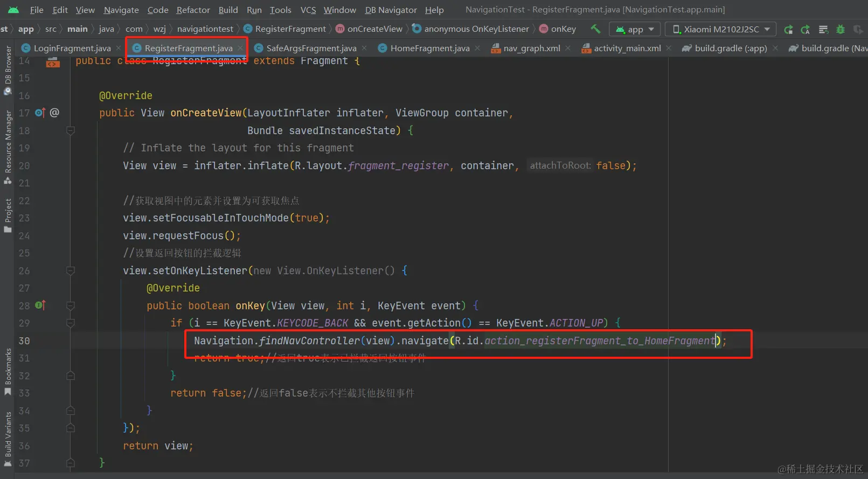
Task: Click the fold end marker at line 32
Action: (70, 376)
